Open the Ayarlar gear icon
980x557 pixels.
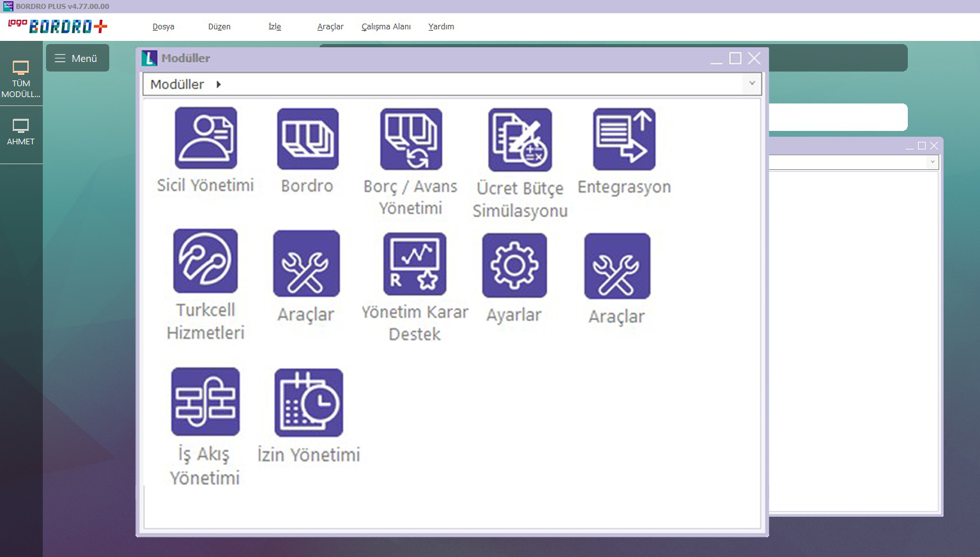pos(514,265)
